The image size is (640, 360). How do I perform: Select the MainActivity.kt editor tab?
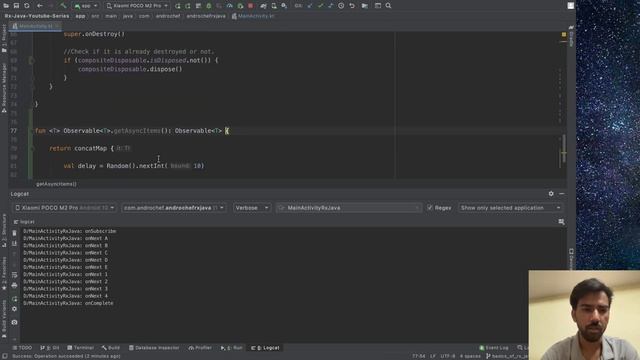click(35, 26)
